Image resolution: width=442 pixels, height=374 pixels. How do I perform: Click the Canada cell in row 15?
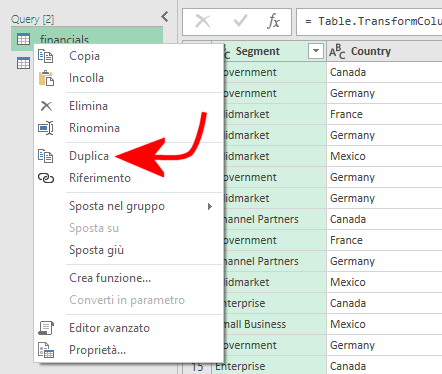(x=384, y=366)
